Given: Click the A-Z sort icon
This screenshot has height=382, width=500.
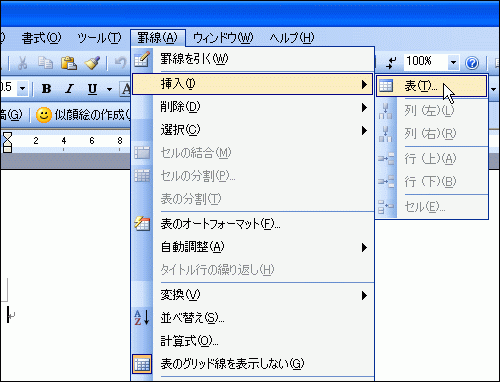Looking at the screenshot, I should pyautogui.click(x=142, y=318).
